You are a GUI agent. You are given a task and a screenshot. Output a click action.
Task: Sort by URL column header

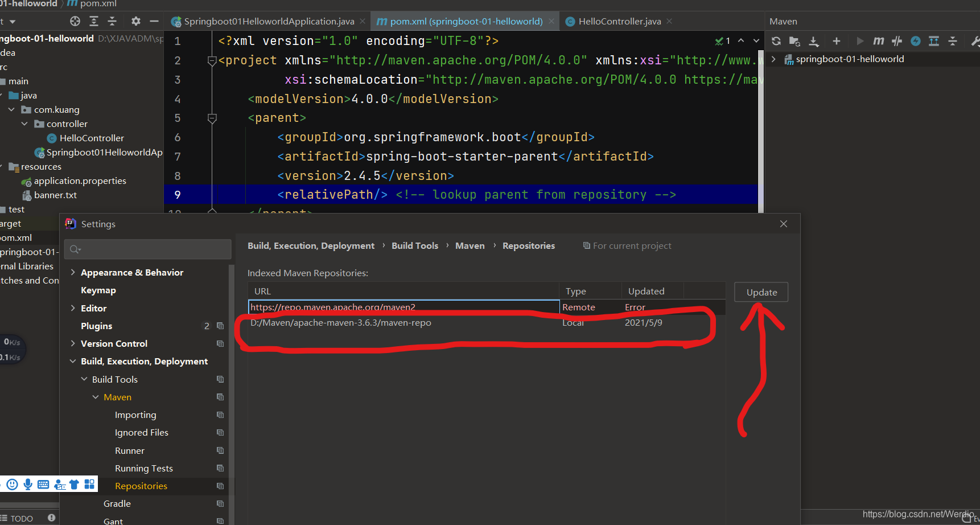[x=403, y=291]
